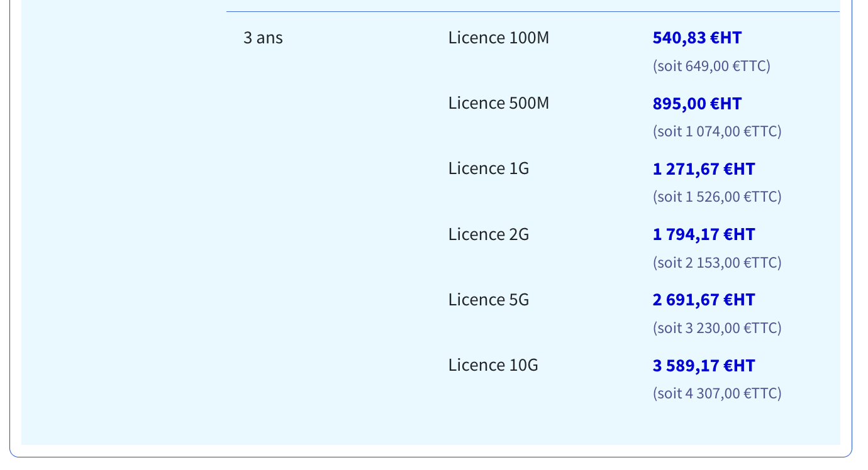The width and height of the screenshot is (868, 470).
Task: Click the '(soit 649,00 €TTC)' text
Action: [711, 66]
